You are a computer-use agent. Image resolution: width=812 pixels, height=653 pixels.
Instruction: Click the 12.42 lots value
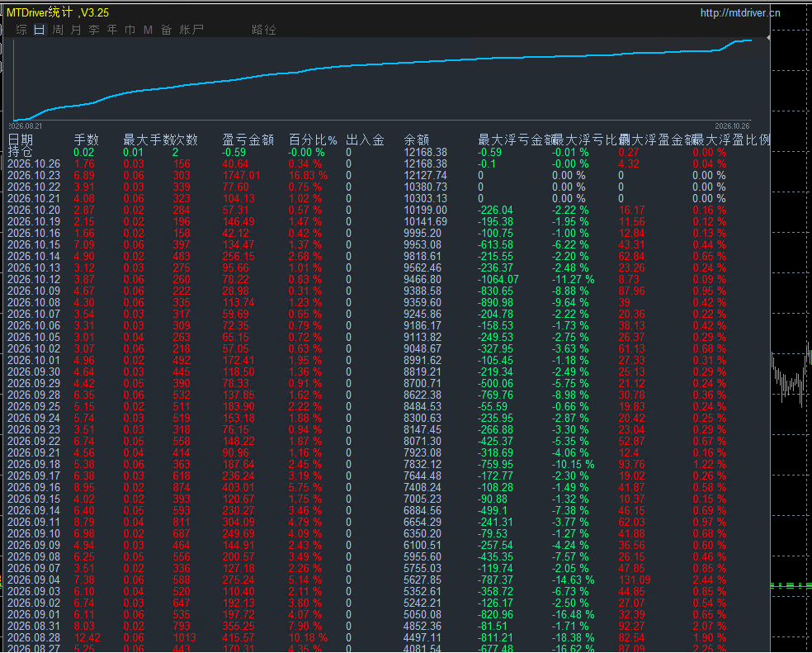point(88,638)
